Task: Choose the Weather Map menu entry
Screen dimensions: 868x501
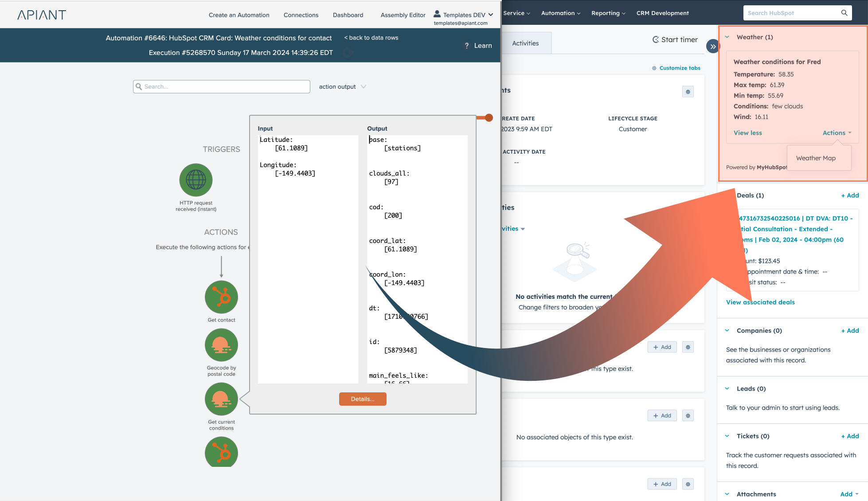Action: click(815, 158)
